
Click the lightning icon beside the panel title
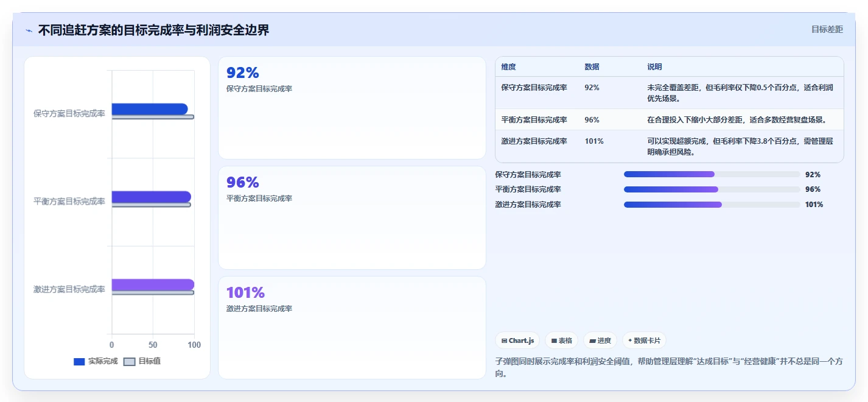pos(29,30)
